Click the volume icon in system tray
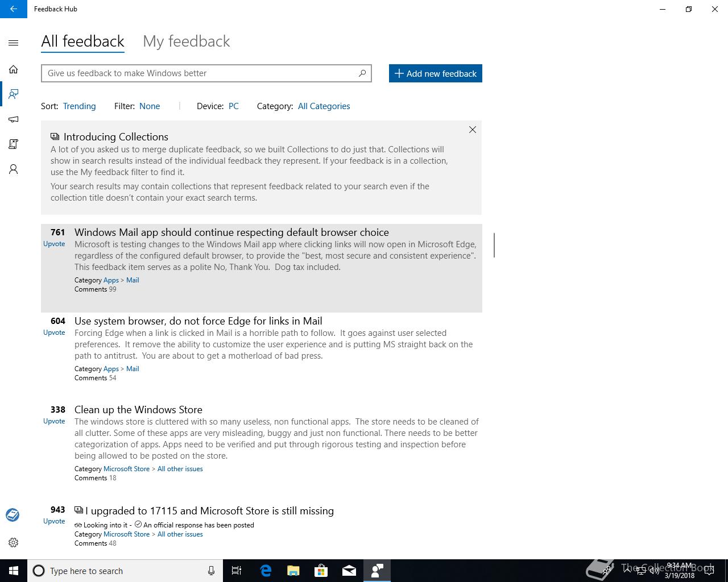728x582 pixels. [654, 571]
